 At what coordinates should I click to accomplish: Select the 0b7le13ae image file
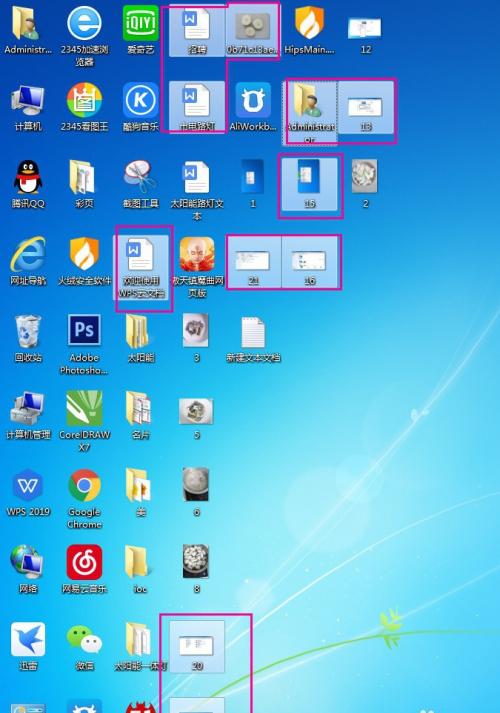253,30
